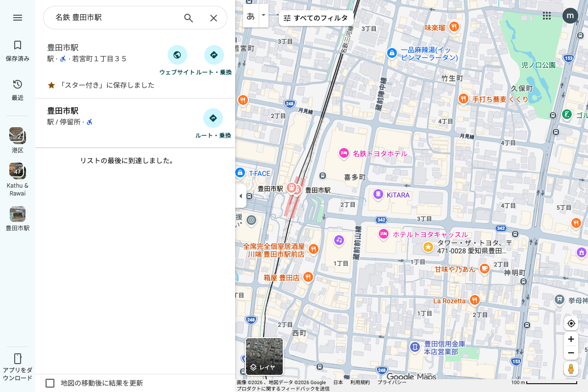Screen dimensions: 588x392
Task: Click the 名鉄トヨタホテル hotel marker
Action: [x=344, y=153]
